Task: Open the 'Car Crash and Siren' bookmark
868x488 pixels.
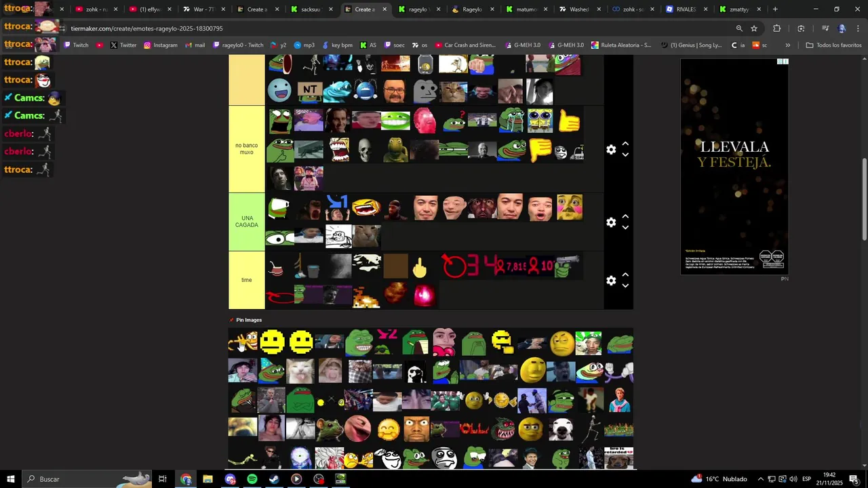Action: pos(465,45)
